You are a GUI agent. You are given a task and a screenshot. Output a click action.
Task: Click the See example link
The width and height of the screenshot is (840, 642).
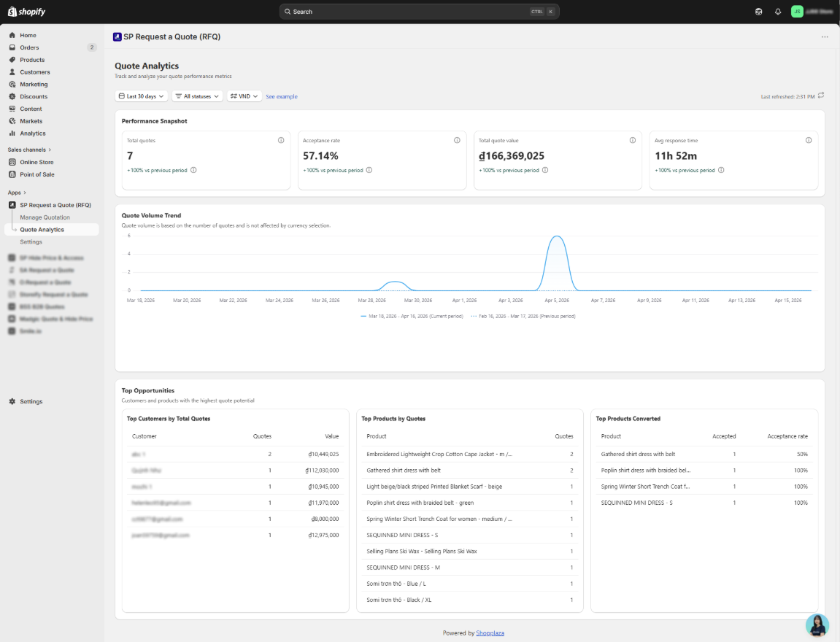click(x=281, y=96)
